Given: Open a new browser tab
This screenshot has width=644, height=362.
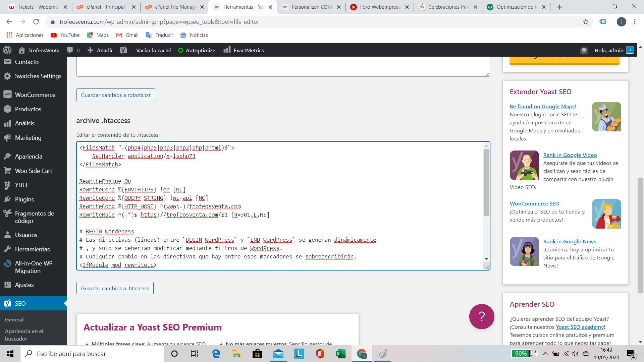Looking at the screenshot, I should pos(559,7).
